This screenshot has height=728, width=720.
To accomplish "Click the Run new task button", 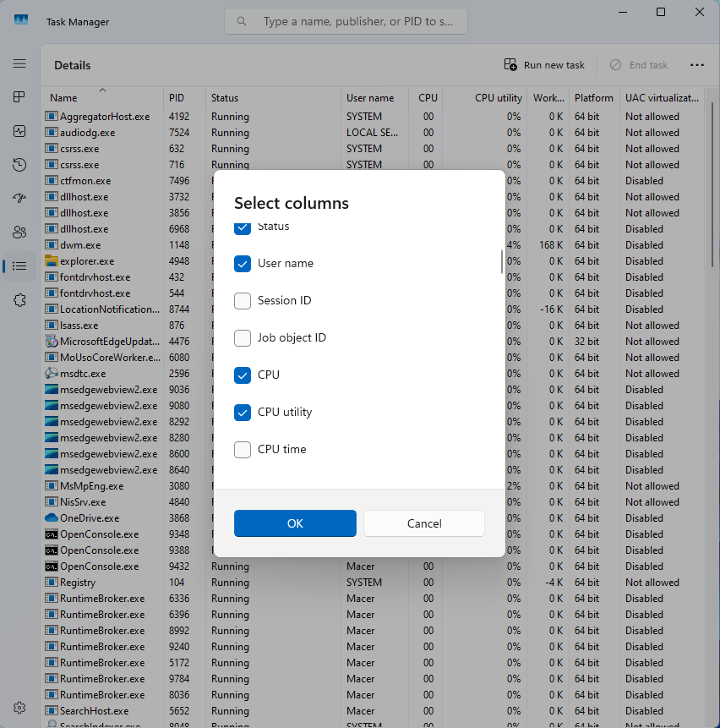I will [x=544, y=65].
